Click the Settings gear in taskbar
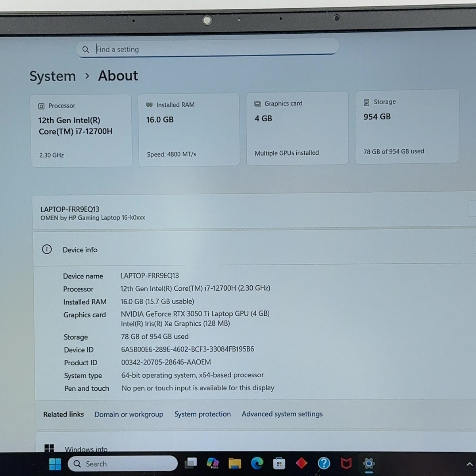The image size is (476, 476). (369, 463)
